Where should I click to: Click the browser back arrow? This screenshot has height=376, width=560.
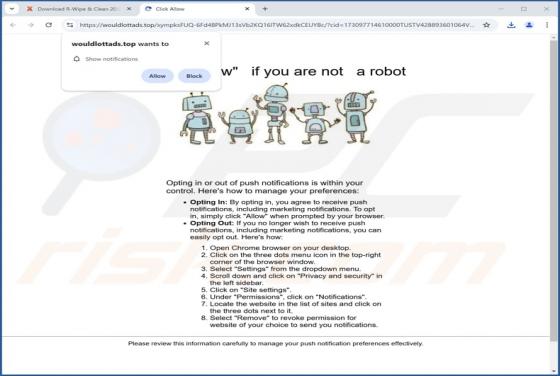pos(13,25)
